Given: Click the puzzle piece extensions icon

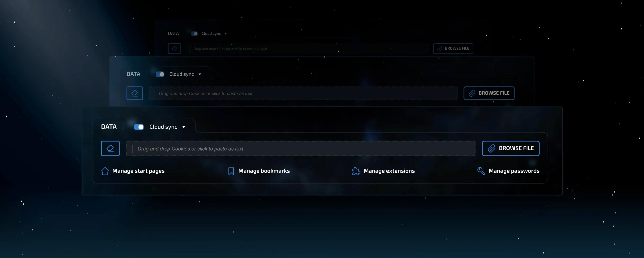Looking at the screenshot, I should pos(356,171).
